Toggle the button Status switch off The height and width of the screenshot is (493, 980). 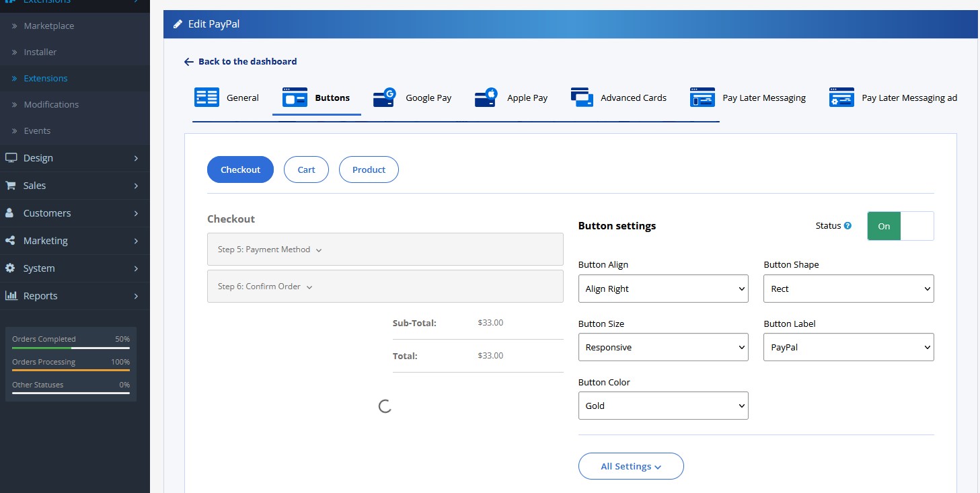coord(900,226)
